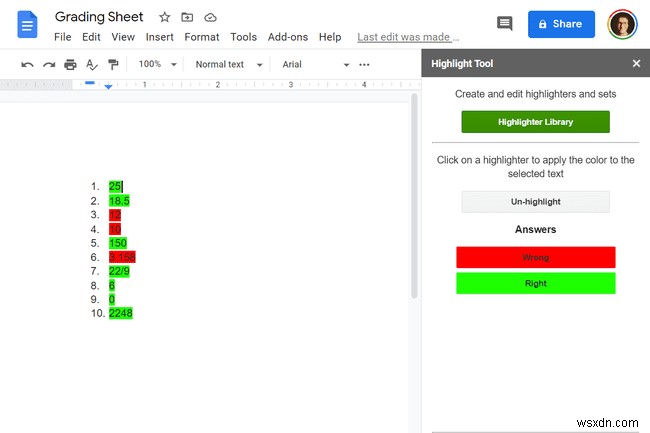Viewport: 650px width, 433px height.
Task: Open the Insert menu
Action: click(160, 37)
